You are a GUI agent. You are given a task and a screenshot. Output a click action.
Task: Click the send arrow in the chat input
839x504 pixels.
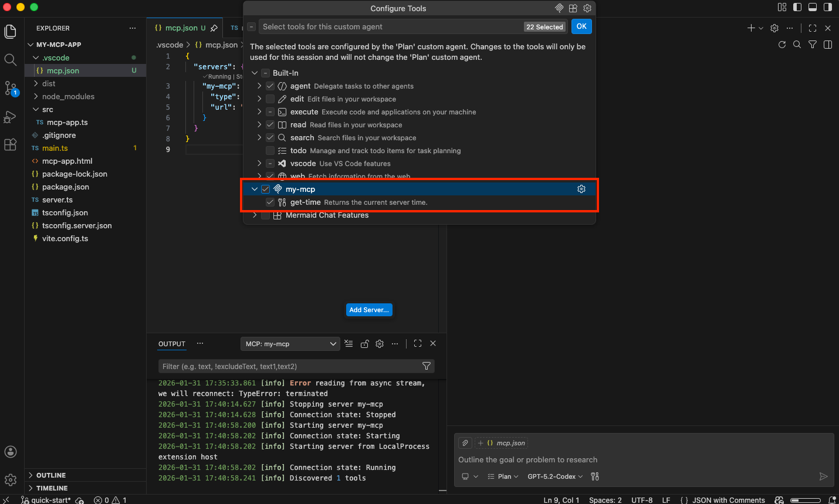pyautogui.click(x=825, y=476)
